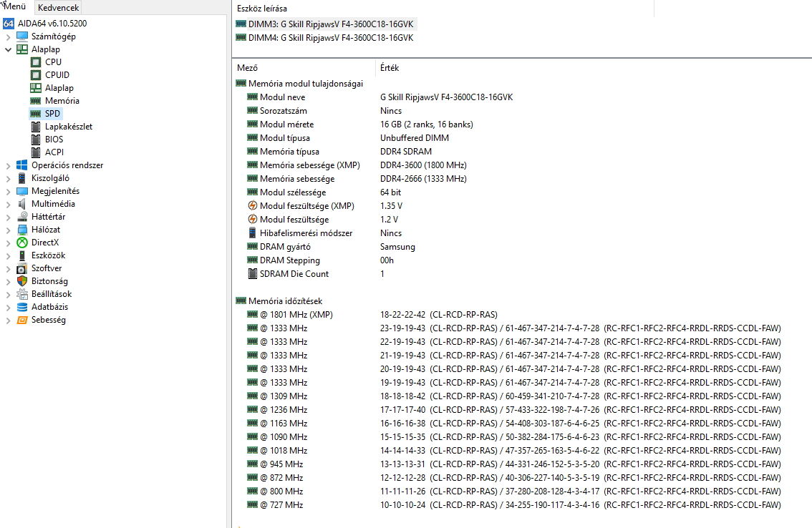Image resolution: width=812 pixels, height=528 pixels.
Task: Click the BIOS chip icon
Action: click(36, 140)
